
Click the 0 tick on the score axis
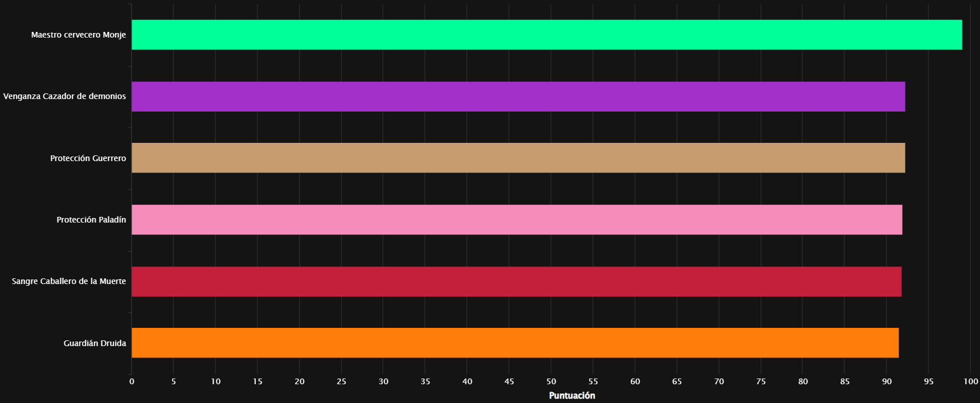pyautogui.click(x=132, y=381)
